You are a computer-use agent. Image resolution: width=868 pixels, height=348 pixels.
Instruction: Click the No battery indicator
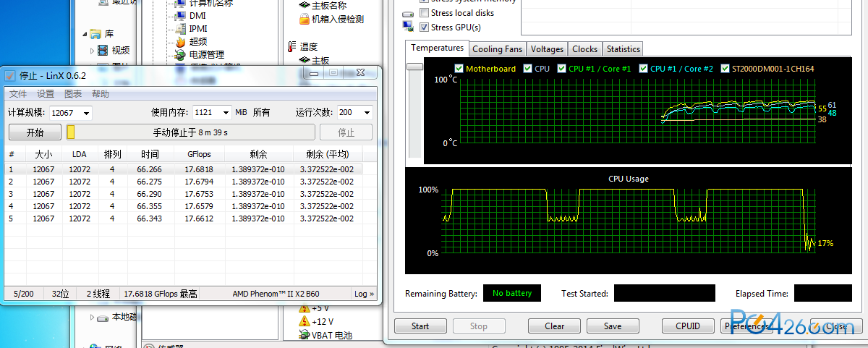[512, 293]
